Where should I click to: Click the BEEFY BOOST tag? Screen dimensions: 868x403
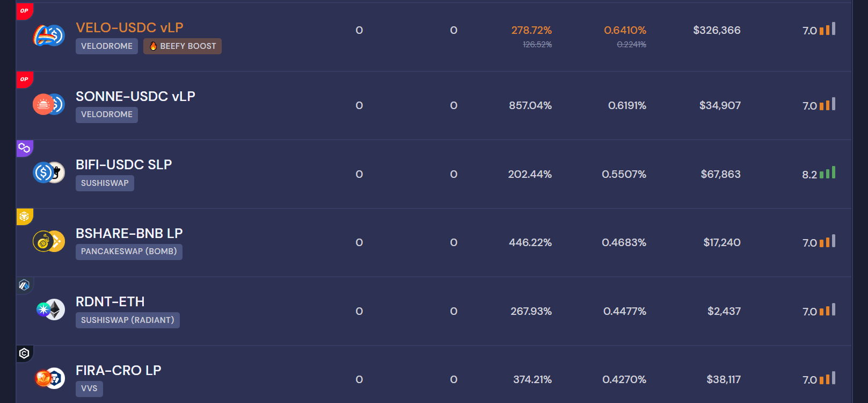(x=183, y=46)
